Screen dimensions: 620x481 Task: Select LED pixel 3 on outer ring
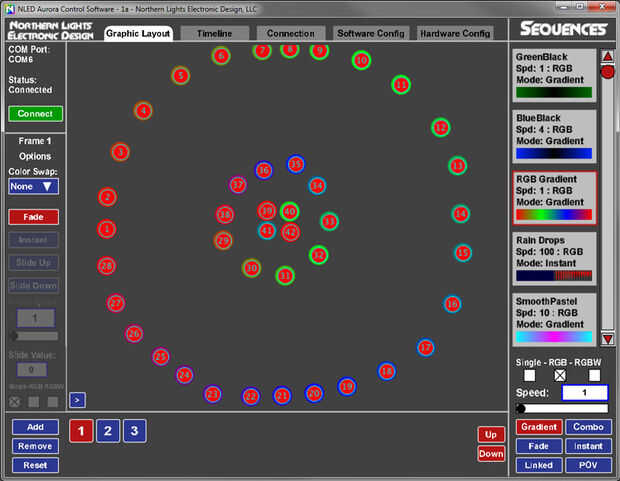(x=120, y=152)
